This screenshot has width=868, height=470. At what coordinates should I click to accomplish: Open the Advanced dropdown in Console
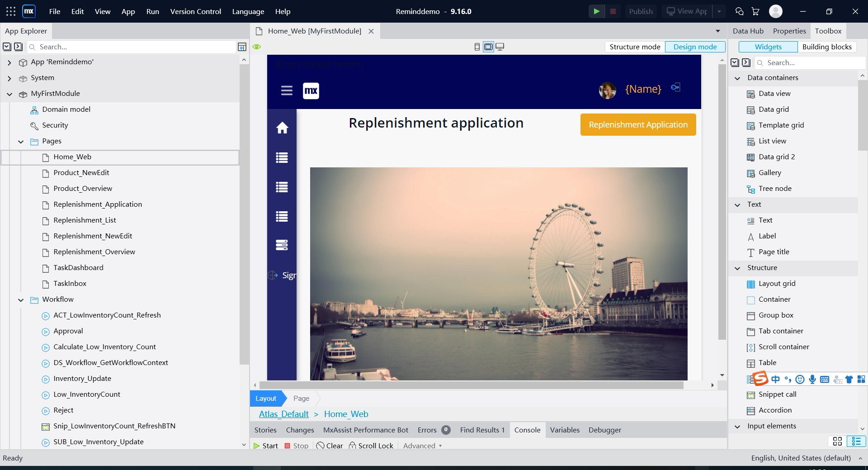pyautogui.click(x=423, y=446)
